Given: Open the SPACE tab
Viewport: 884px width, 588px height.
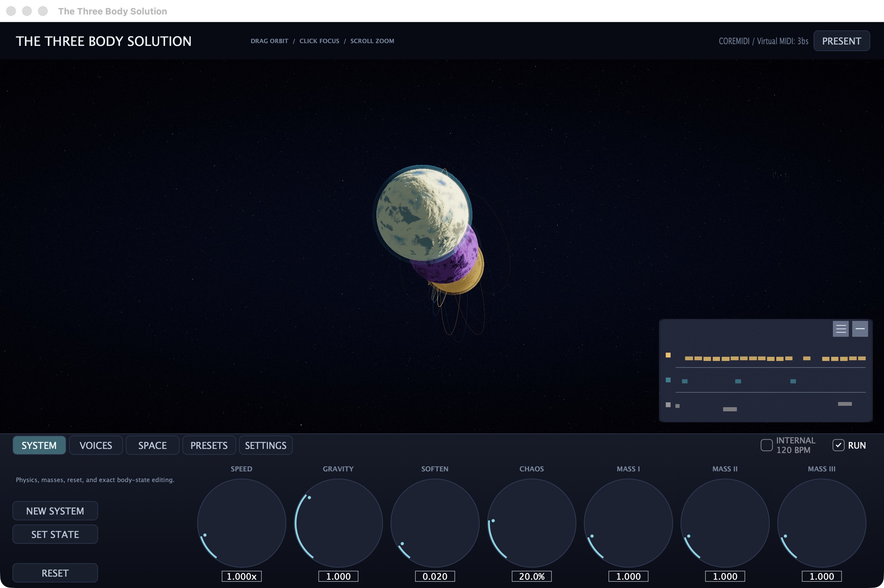Looking at the screenshot, I should click(x=152, y=445).
